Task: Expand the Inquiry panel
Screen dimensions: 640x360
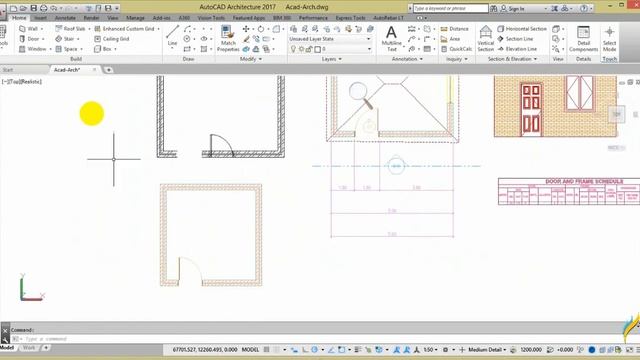Action: (456, 59)
